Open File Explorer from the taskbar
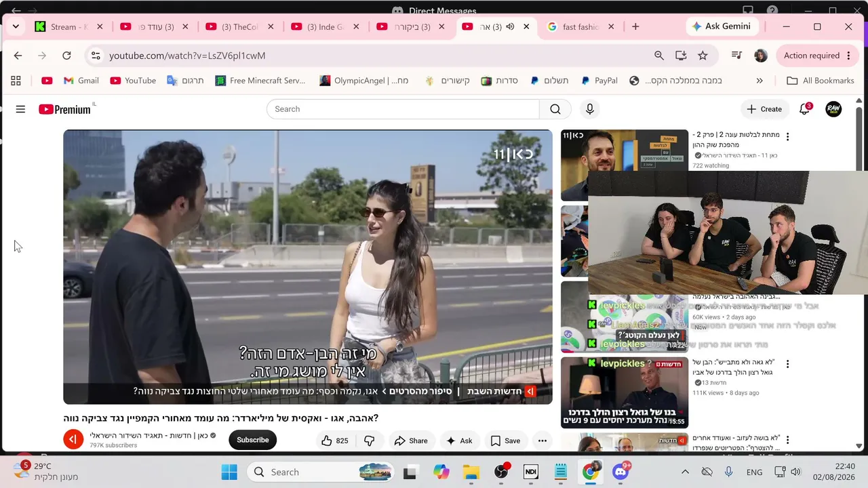The width and height of the screenshot is (868, 488). tap(471, 472)
